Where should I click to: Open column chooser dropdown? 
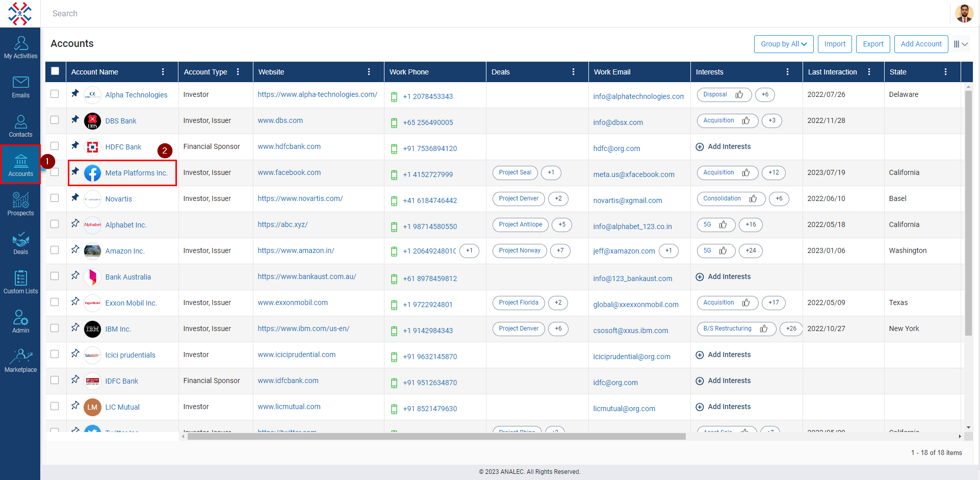961,44
